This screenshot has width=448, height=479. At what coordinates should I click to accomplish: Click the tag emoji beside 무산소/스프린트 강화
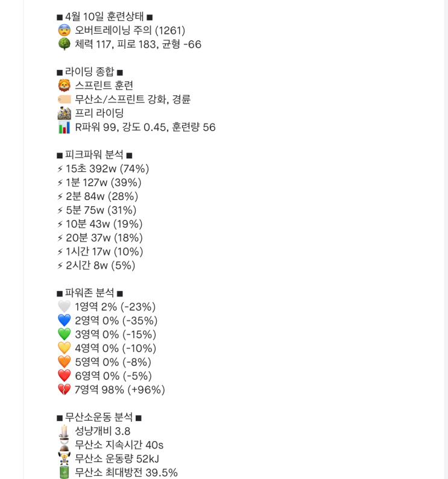(x=64, y=99)
